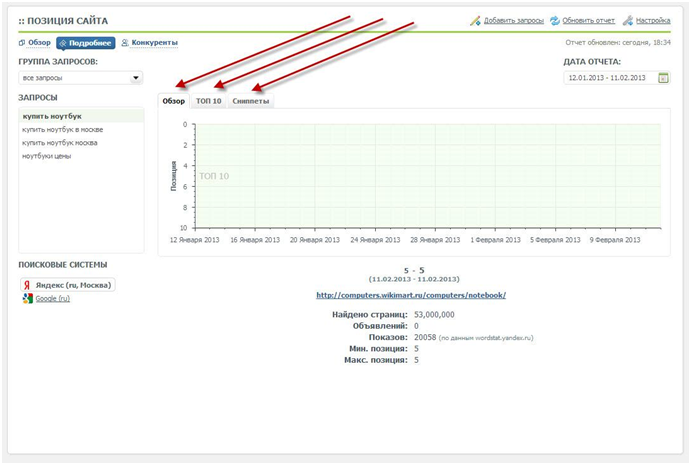Select the query купить ноутбук в москве
Viewport: 691px width, 465px height.
63,130
